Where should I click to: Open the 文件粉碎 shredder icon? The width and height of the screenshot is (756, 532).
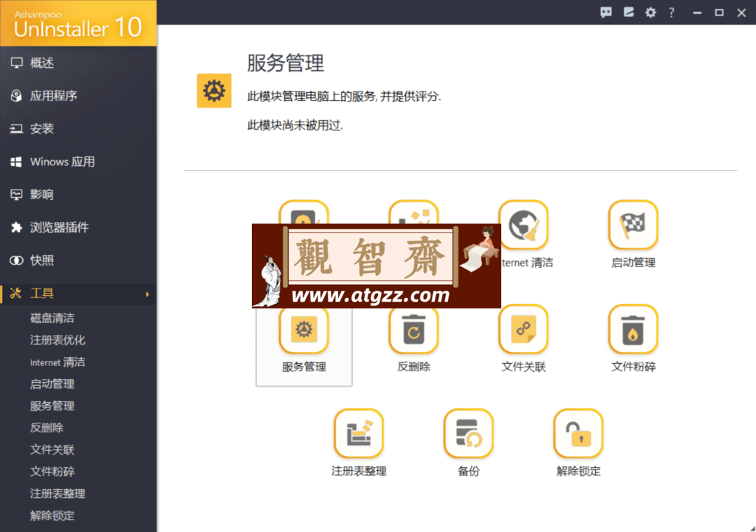633,330
